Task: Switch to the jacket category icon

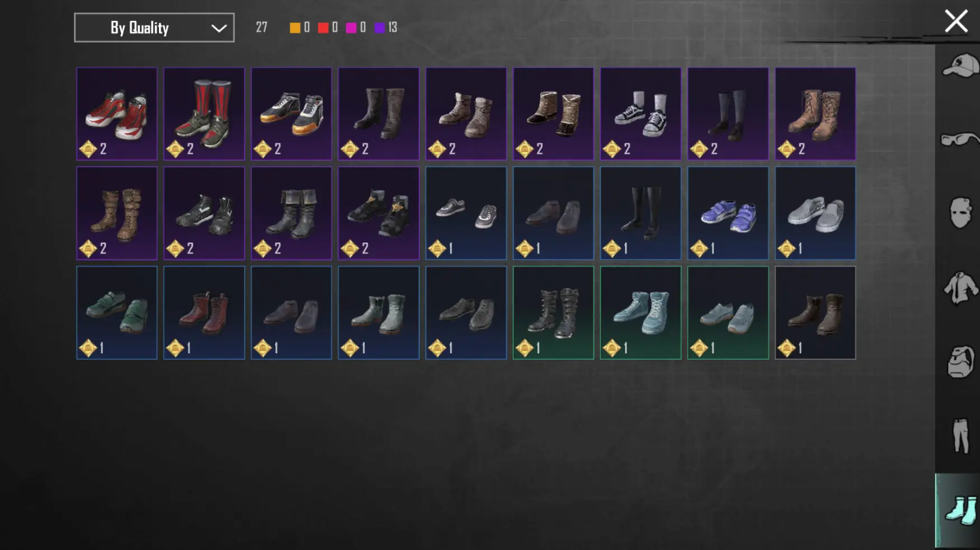Action: pos(960,288)
